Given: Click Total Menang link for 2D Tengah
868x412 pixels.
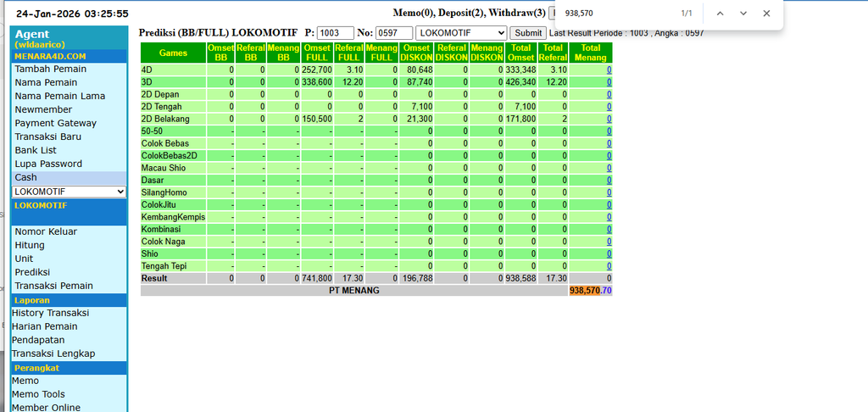Looking at the screenshot, I should click(x=609, y=106).
